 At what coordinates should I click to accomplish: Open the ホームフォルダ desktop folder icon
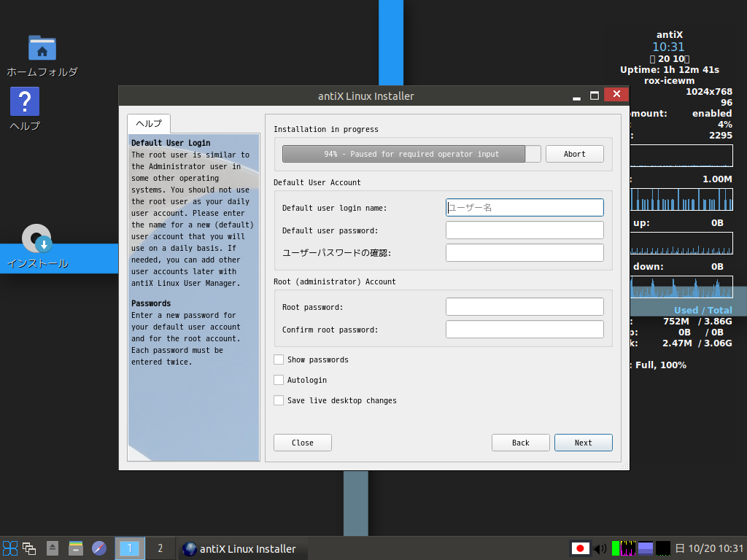click(42, 48)
